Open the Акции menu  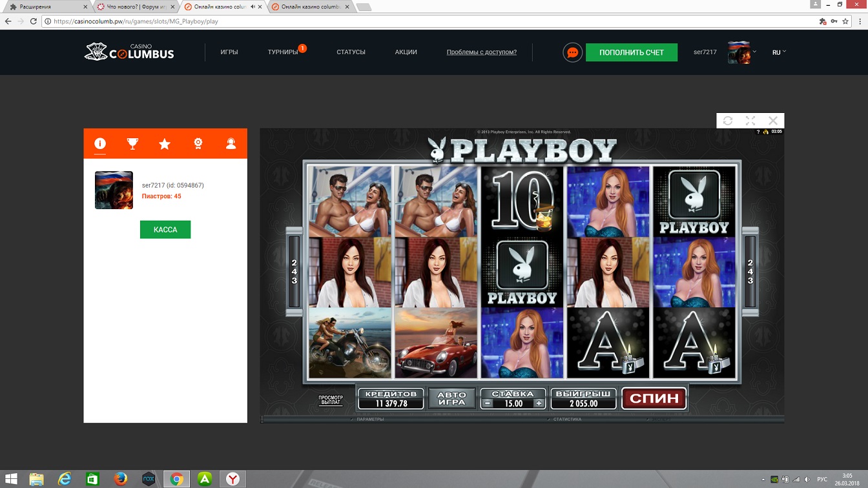pyautogui.click(x=406, y=52)
